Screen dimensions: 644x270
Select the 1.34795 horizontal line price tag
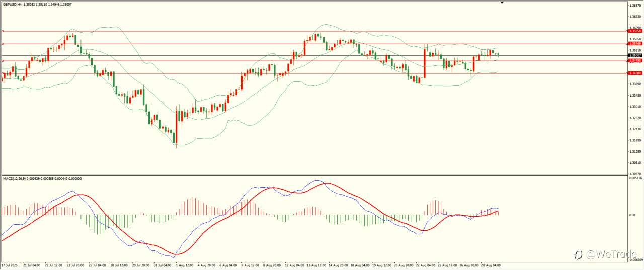635,61
